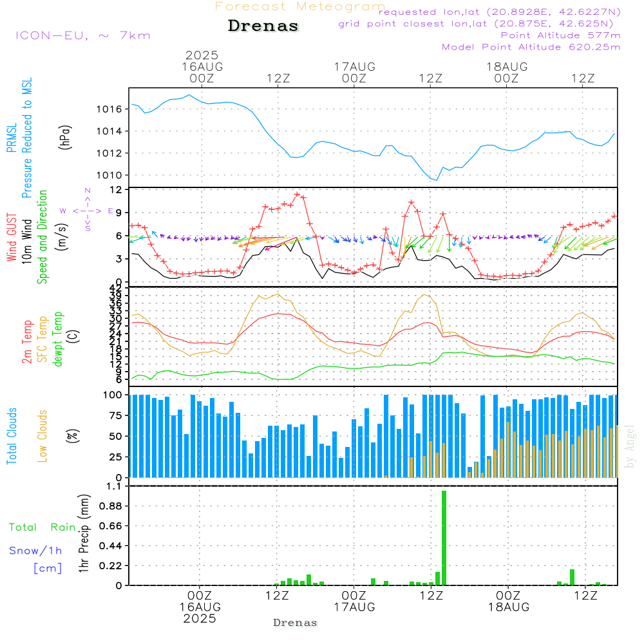Click the green 'dewpt Temp' label
This screenshot has width=644, height=644.
point(57,339)
